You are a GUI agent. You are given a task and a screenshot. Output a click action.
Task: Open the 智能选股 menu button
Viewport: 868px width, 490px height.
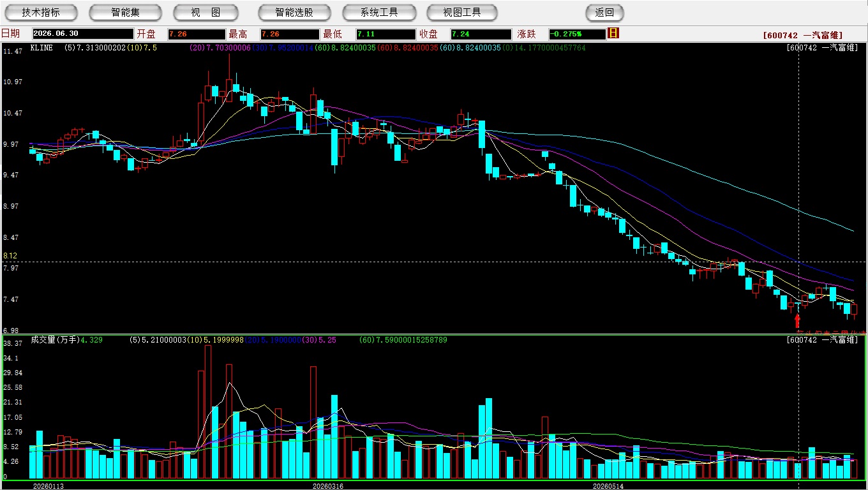click(294, 13)
